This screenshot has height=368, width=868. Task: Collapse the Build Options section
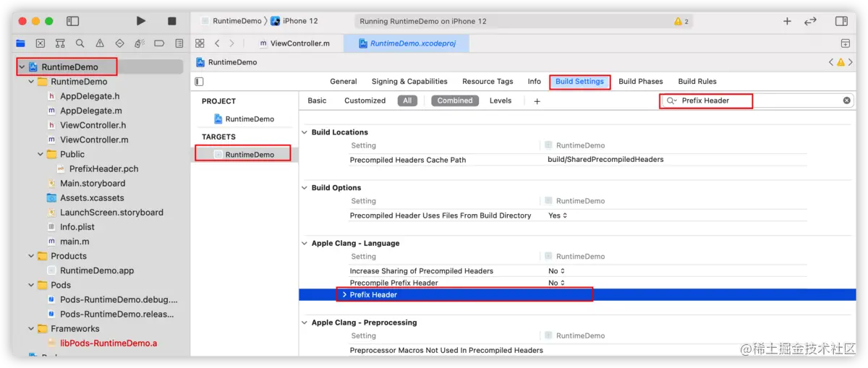tap(305, 188)
